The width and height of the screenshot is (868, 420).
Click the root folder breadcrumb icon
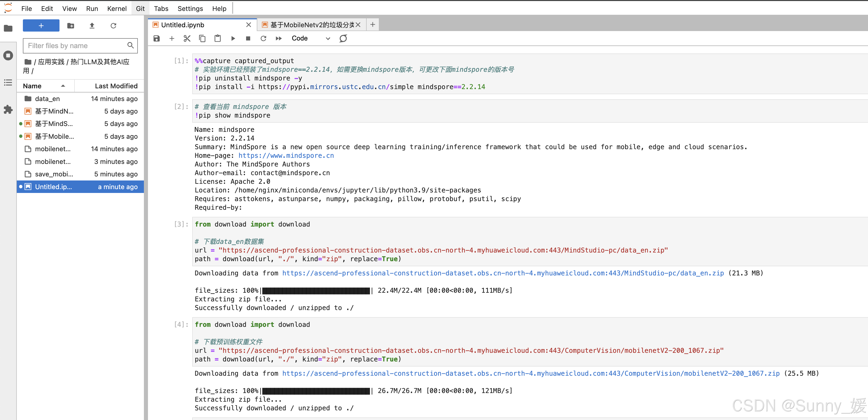click(x=28, y=62)
